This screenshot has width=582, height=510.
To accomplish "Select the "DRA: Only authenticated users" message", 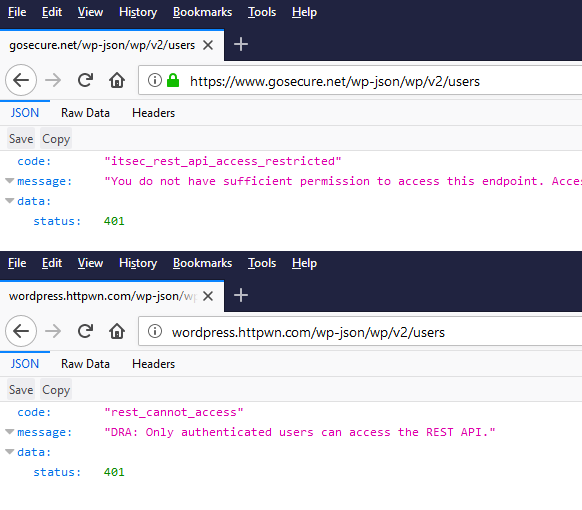I will (x=300, y=432).
